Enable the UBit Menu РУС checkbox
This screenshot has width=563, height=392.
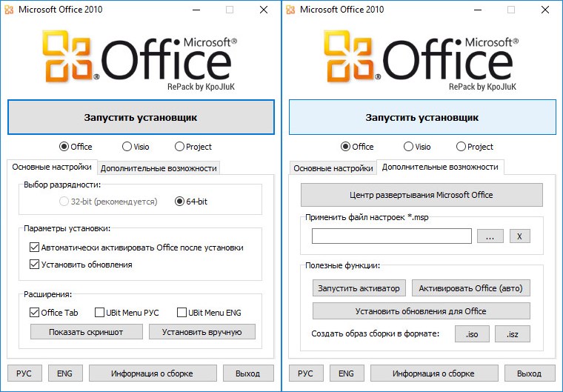(x=100, y=312)
